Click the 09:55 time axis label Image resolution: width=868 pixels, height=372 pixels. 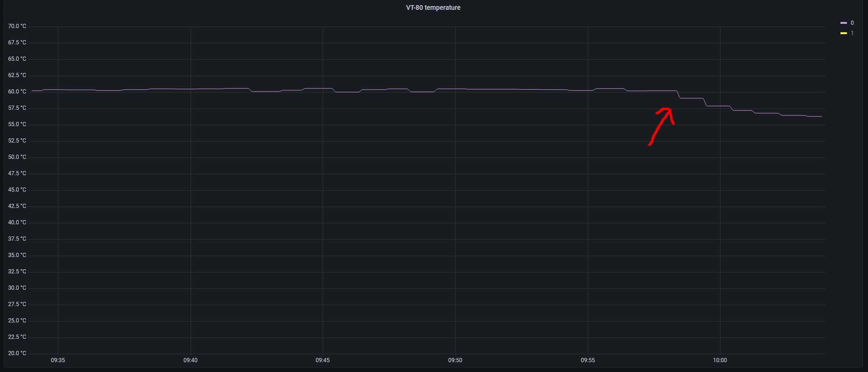pos(588,360)
